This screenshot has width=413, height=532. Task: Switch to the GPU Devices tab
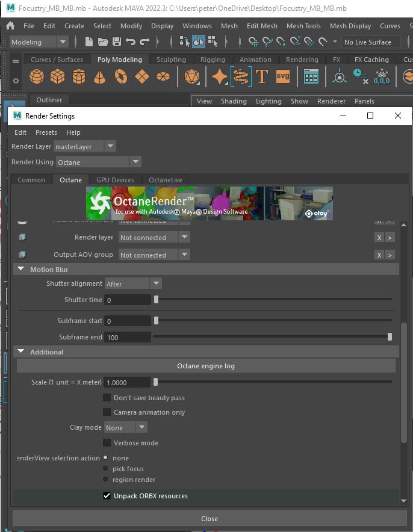(115, 180)
